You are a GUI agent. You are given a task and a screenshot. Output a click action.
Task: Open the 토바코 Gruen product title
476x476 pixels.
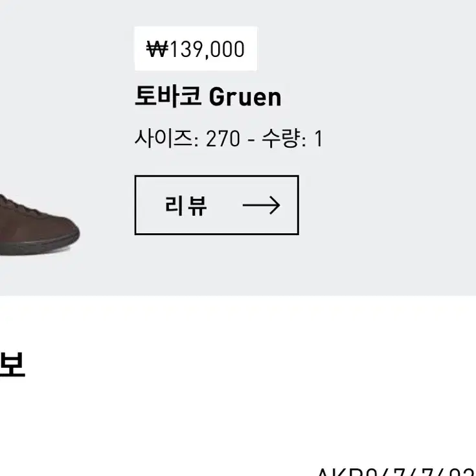pos(208,97)
